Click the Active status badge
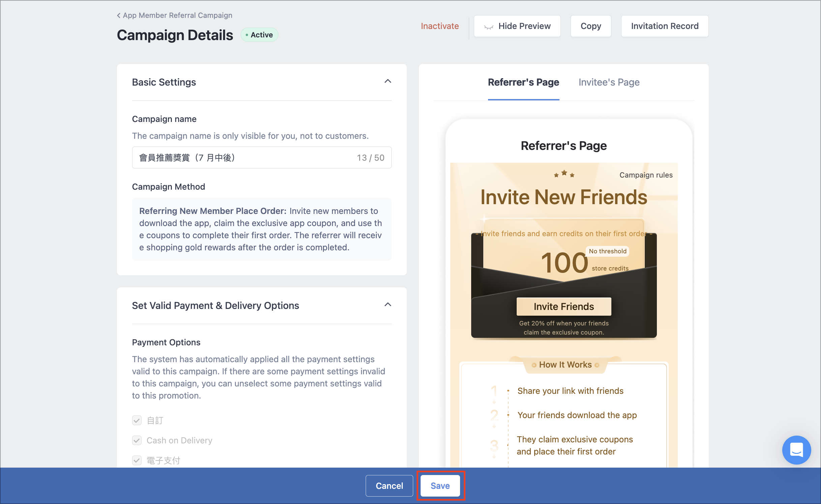 pos(259,35)
